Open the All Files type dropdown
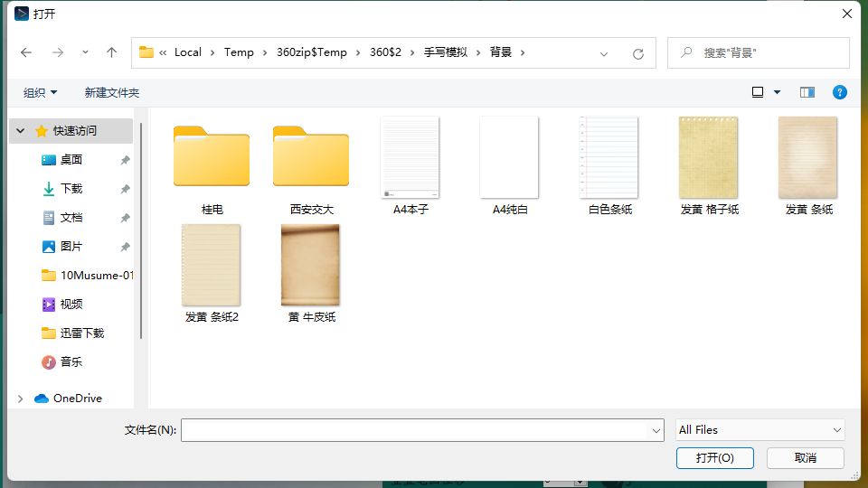 pyautogui.click(x=760, y=430)
